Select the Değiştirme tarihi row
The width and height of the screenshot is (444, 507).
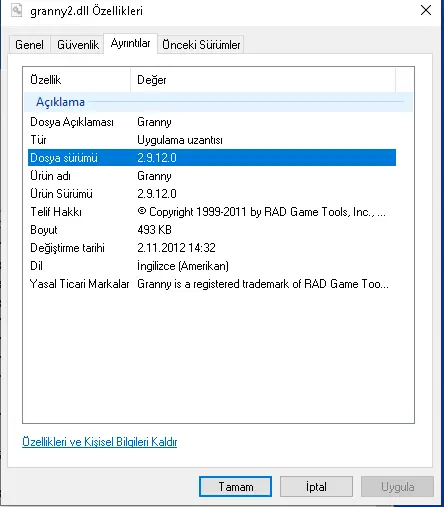[x=212, y=248]
